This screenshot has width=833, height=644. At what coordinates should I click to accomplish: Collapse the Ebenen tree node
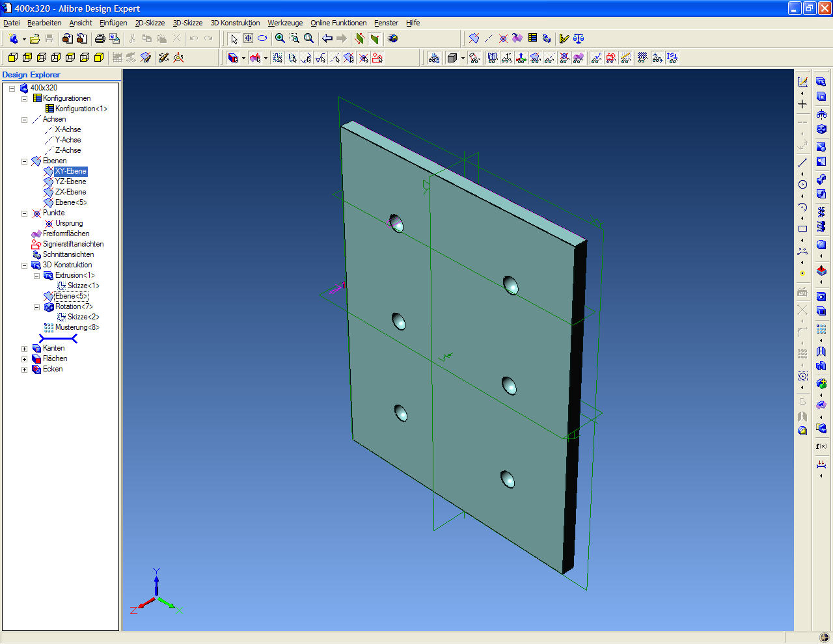pyautogui.click(x=24, y=161)
